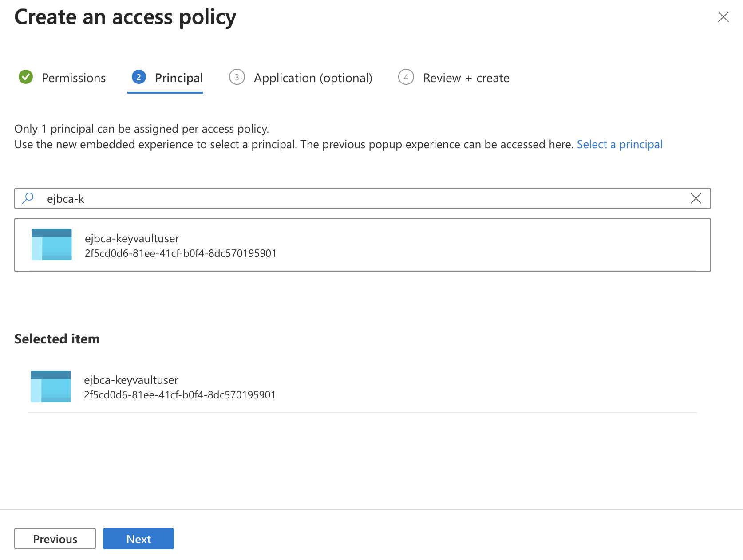Screen dimensions: 743x560
Task: Click ejbca-keyvaultuser name under Selected item
Action: [131, 380]
